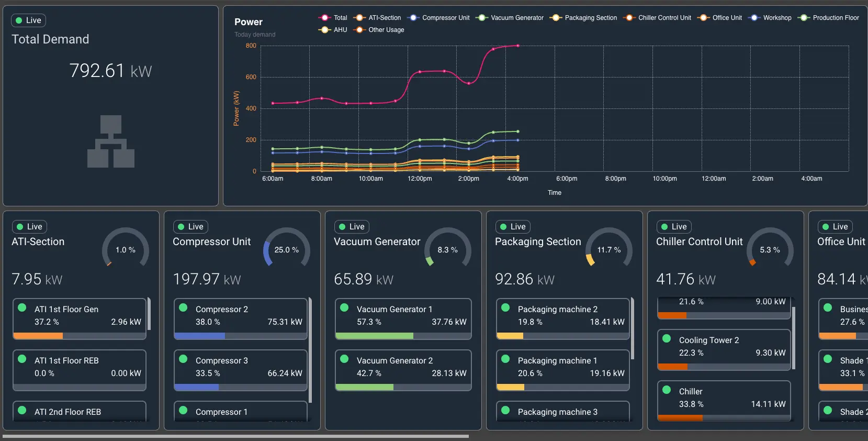Click the Packaging Section 11.7 % gauge
868x441 pixels.
pyautogui.click(x=609, y=247)
